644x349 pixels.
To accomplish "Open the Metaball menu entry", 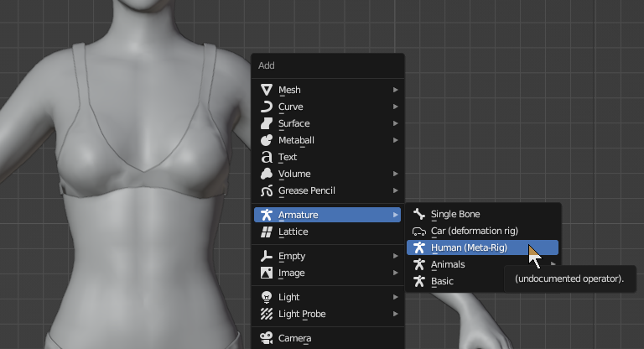I will click(x=327, y=140).
